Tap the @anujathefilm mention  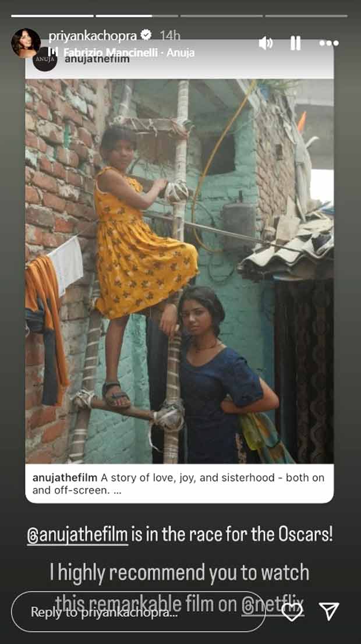click(77, 535)
